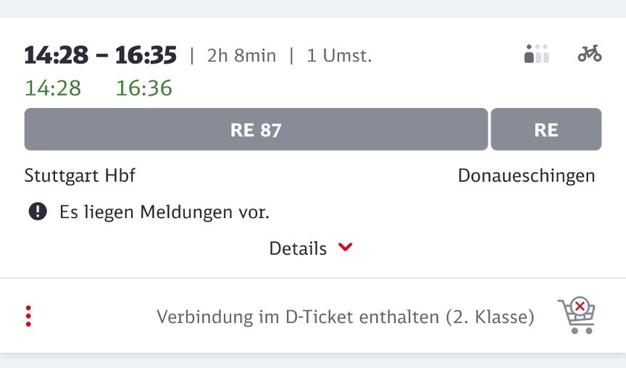Click the scheduled time 14:28 – 16:35
This screenshot has width=626, height=368.
pyautogui.click(x=100, y=55)
